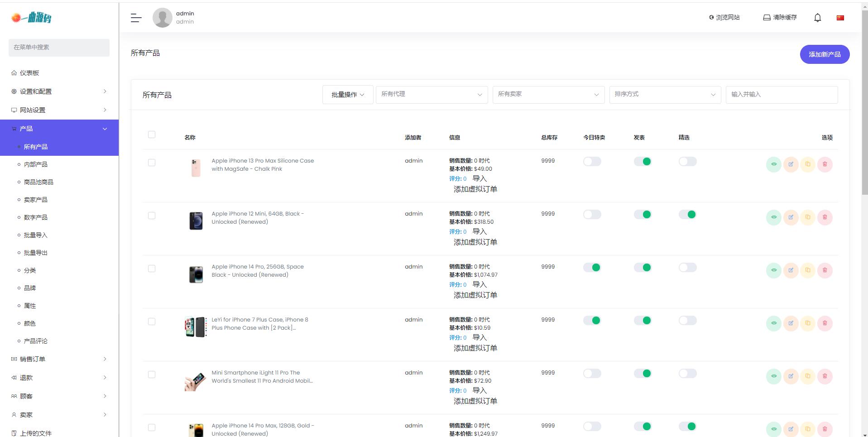Delete the LeYi iPhone 7 Plus Case product
Screen dimensions: 868x437
point(825,323)
